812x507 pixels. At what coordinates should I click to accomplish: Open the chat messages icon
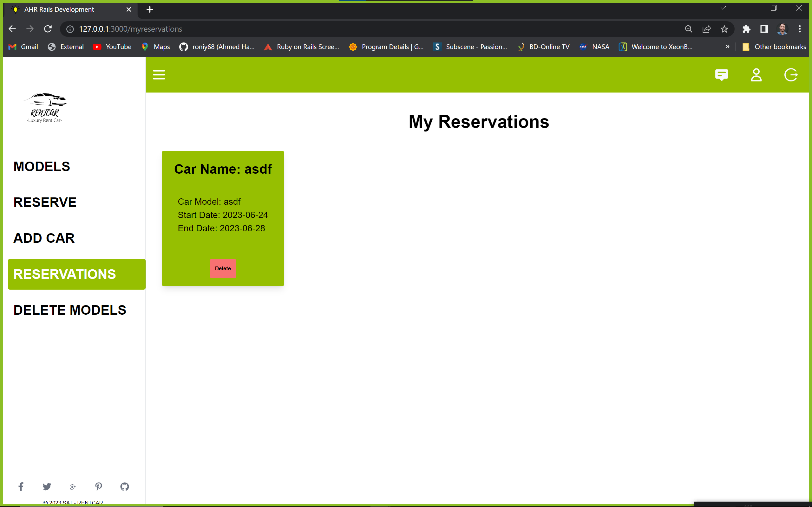(722, 75)
